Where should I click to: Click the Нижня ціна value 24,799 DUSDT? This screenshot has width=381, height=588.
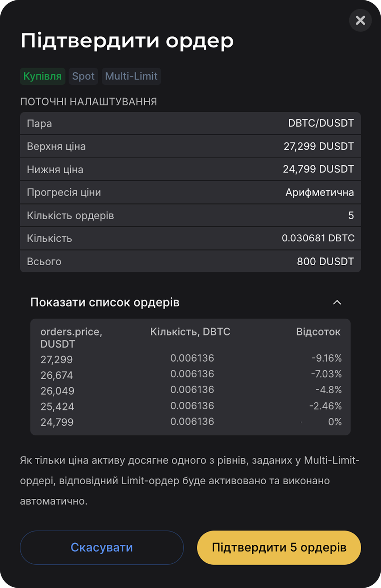point(318,169)
